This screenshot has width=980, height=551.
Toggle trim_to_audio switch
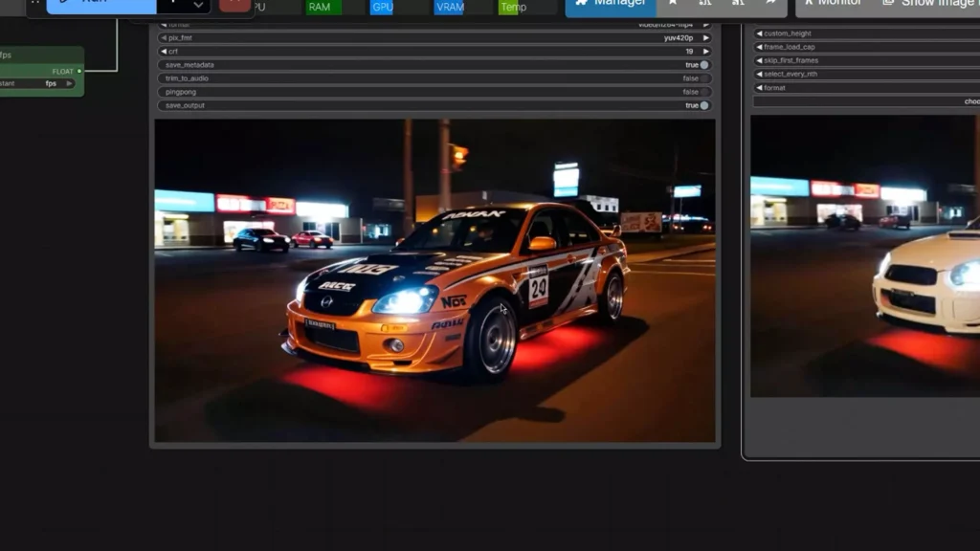point(704,78)
